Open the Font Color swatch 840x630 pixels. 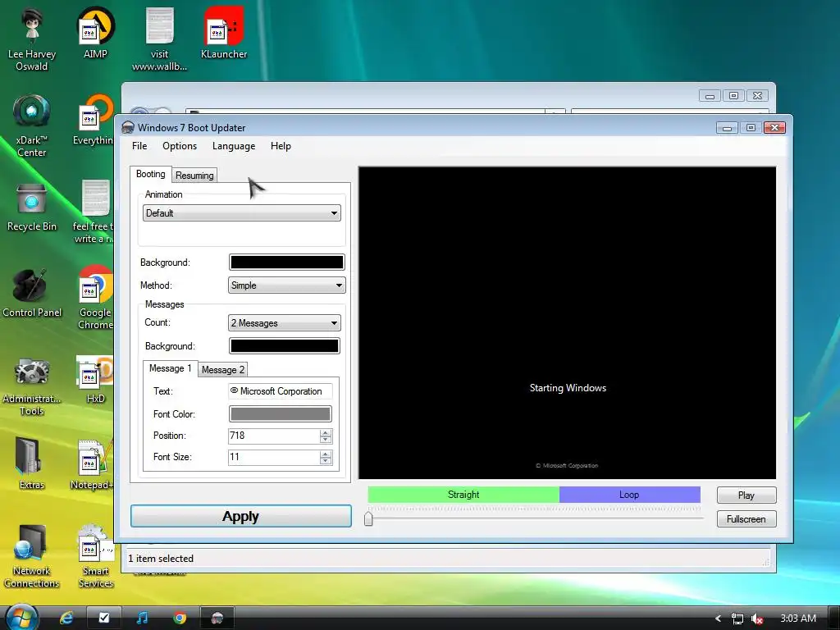(281, 413)
